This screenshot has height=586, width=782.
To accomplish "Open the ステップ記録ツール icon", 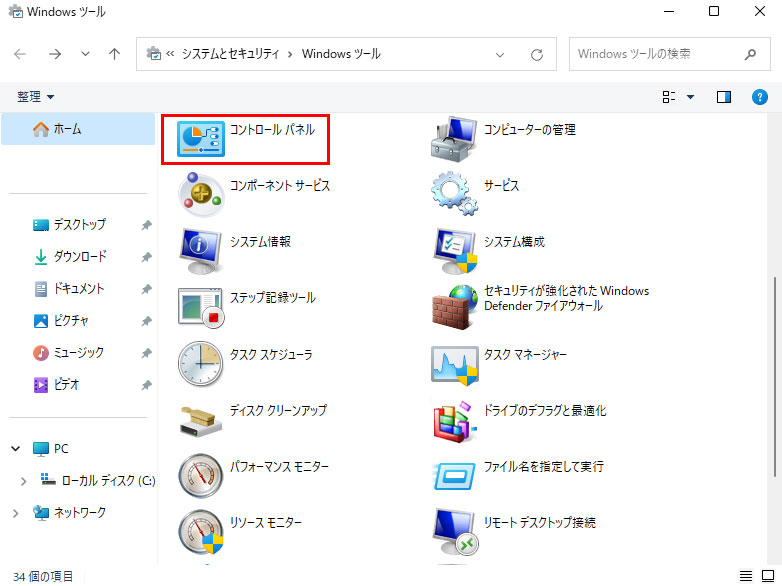I will click(201, 307).
